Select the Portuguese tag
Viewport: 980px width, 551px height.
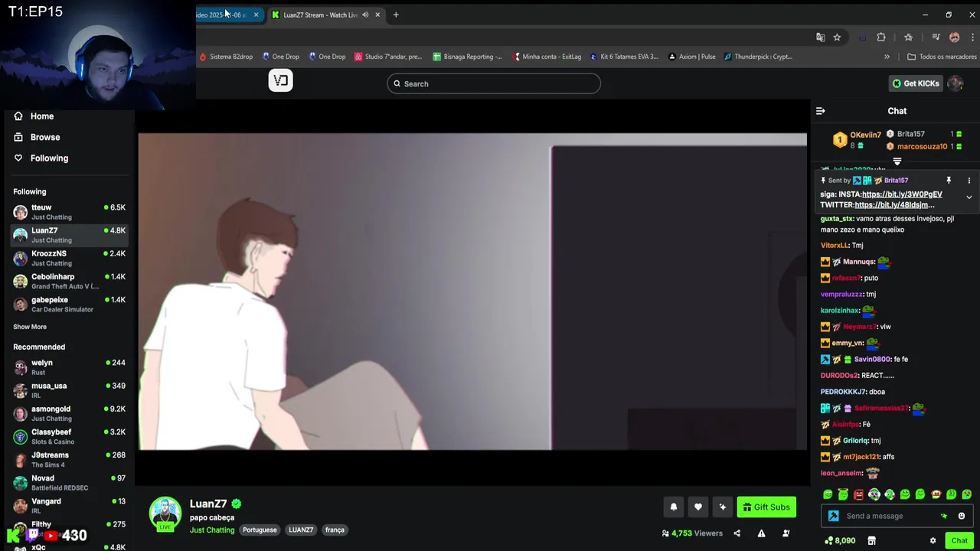[260, 530]
